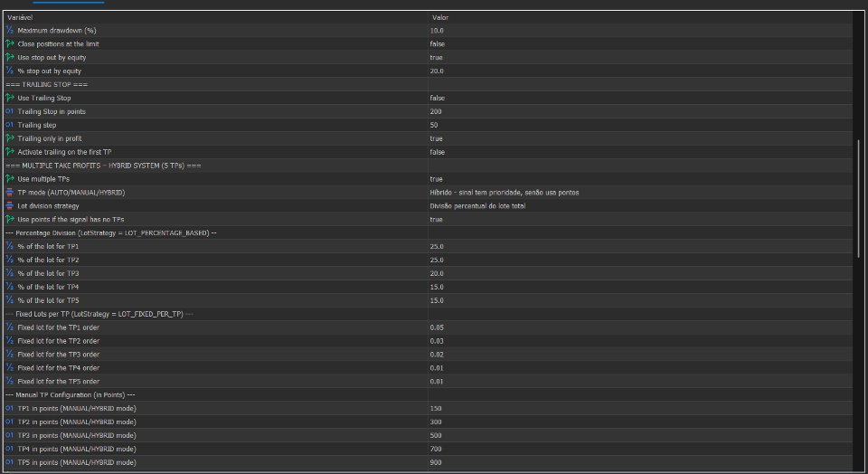Click the icon beside Use stop out by equity
The image size is (868, 474).
[9, 57]
